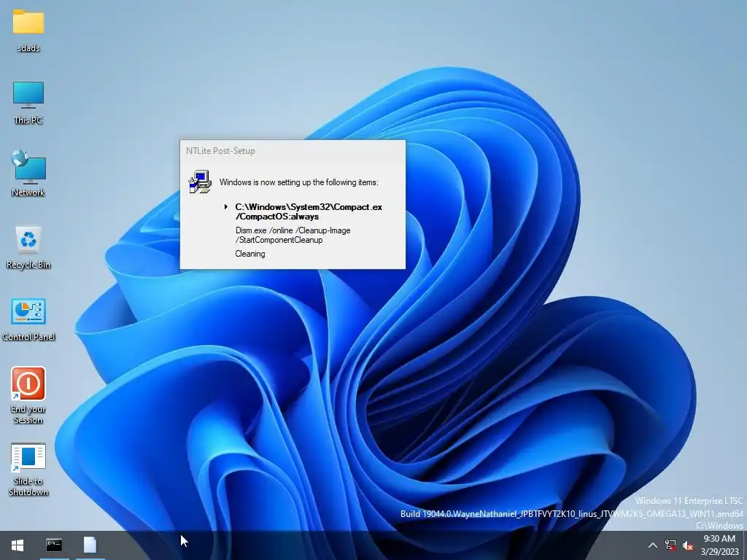Click the Cleaning item in setup list

[x=250, y=254]
